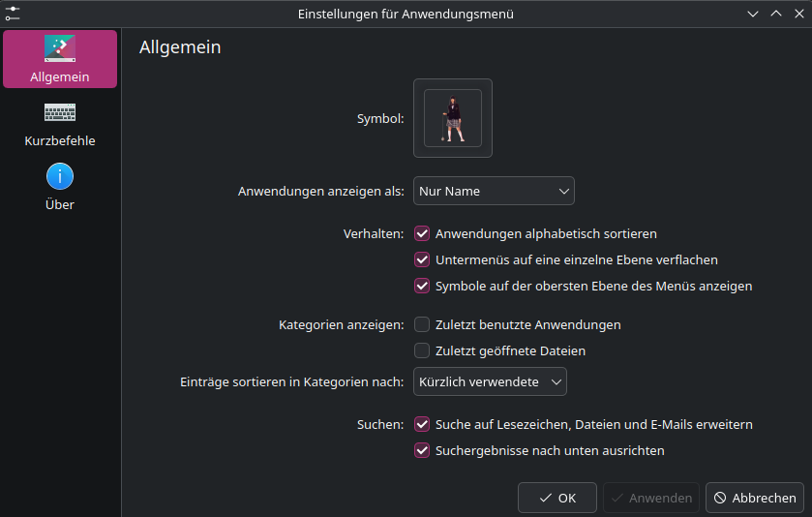This screenshot has width=812, height=517.
Task: Expand the Kürzlich verwendete sort dropdown
Action: [490, 381]
